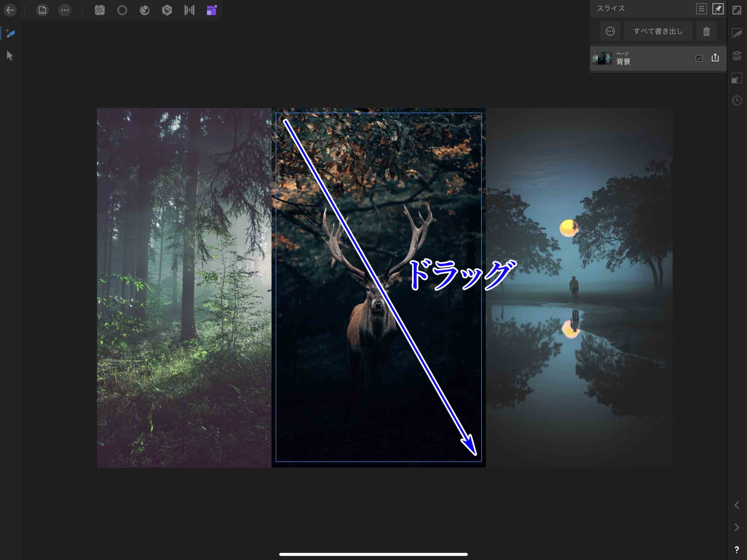Open the document menu icon near top left
Screen dimensions: 747x560
[42, 10]
